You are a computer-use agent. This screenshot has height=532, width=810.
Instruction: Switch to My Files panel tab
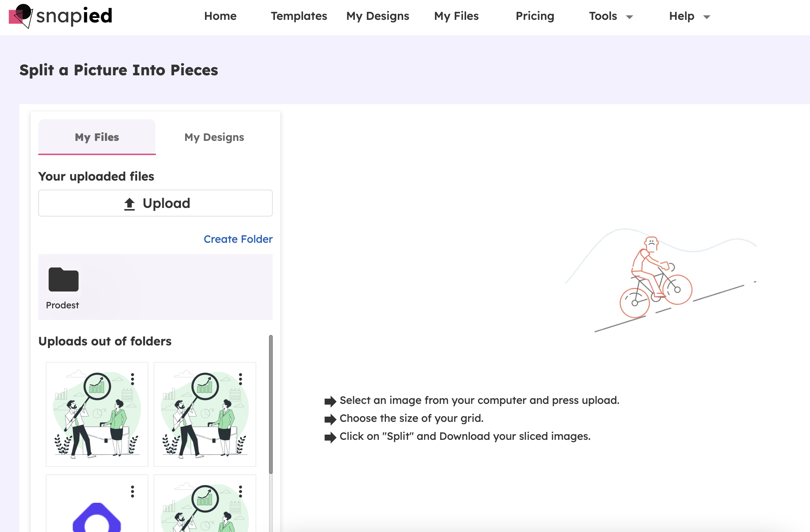pos(97,137)
